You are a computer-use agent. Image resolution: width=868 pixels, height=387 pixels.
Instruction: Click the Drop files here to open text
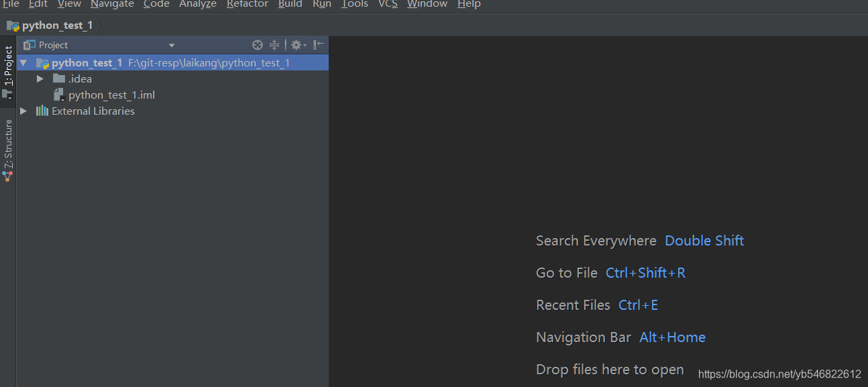coord(610,370)
